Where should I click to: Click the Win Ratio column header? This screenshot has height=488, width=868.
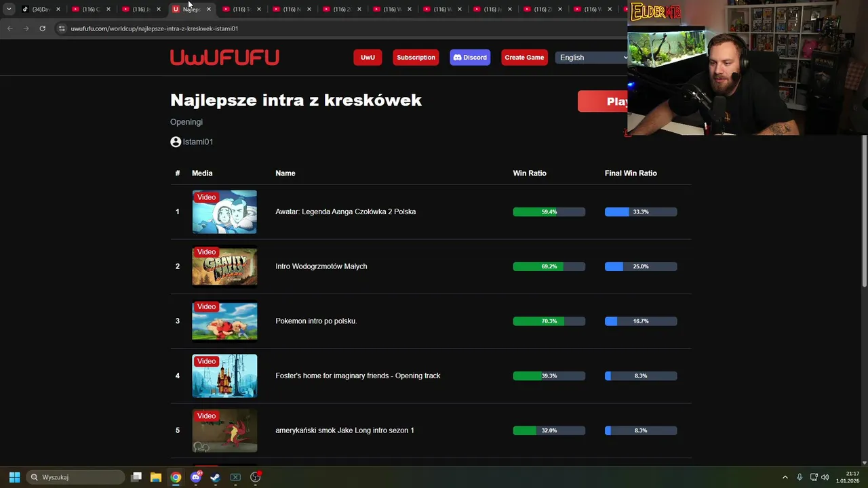coord(530,174)
